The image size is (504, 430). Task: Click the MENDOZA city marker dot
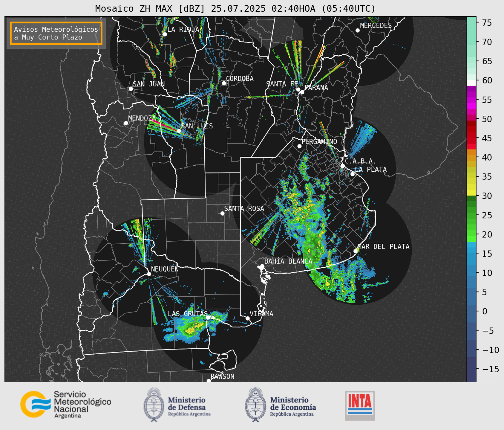(126, 123)
